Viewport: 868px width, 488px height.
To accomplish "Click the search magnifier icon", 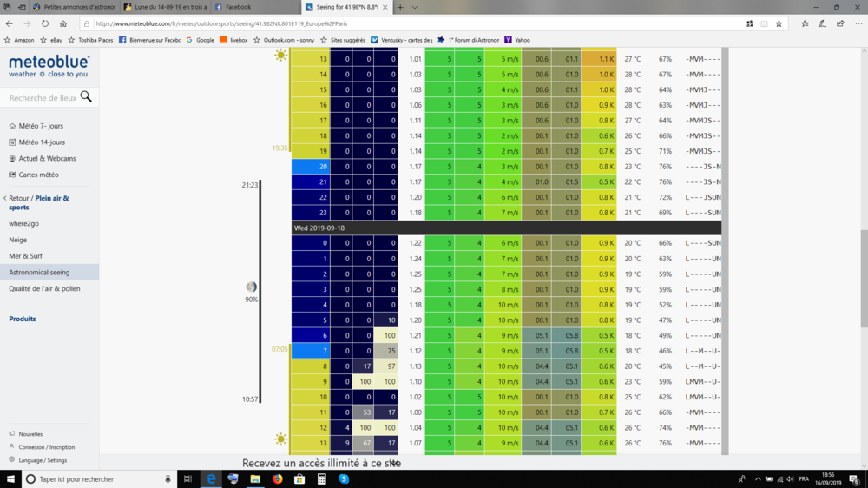I will (x=86, y=97).
